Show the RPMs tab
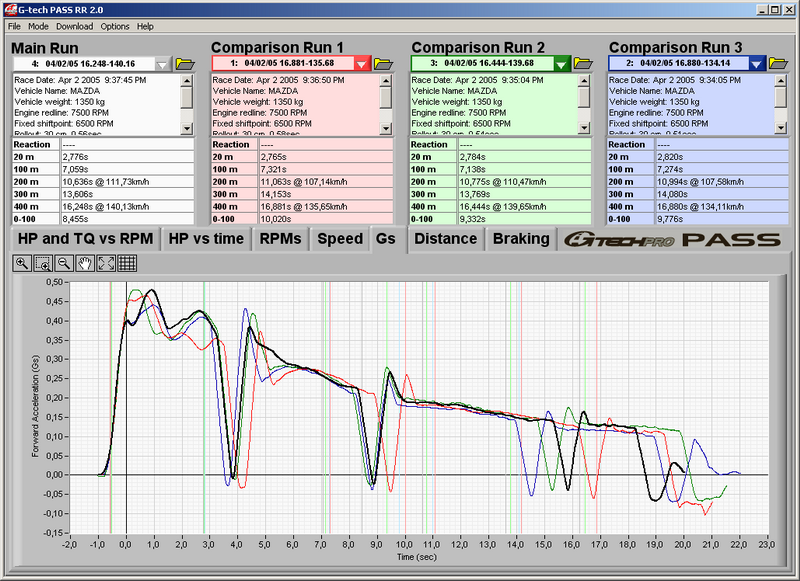 click(x=280, y=239)
